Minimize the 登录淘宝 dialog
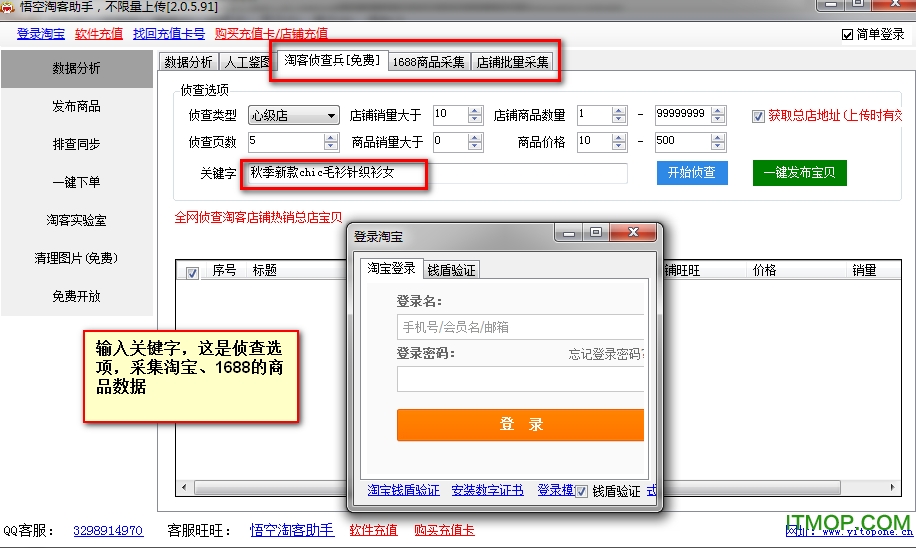 (x=568, y=233)
